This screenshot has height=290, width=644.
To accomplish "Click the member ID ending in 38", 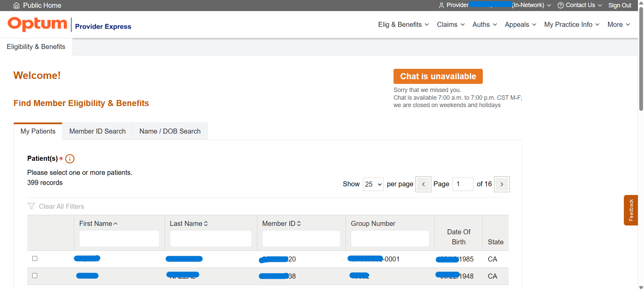I will coord(277,276).
